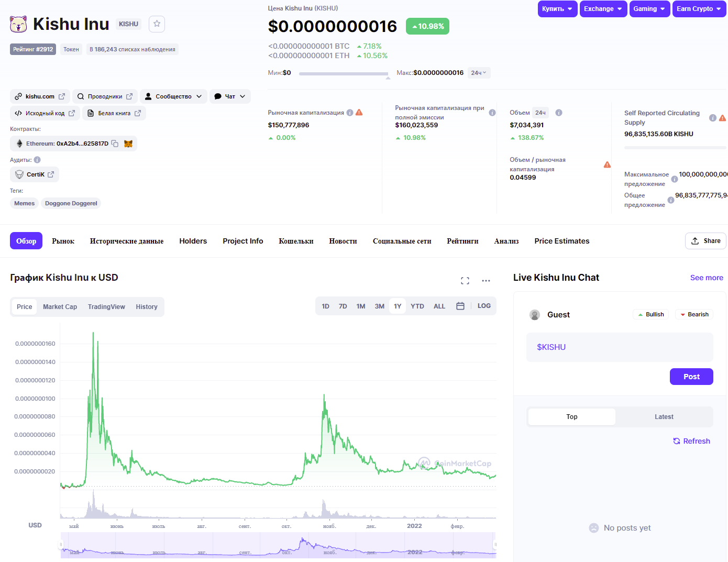Click the Doggone Doggerel tag

pos(71,203)
